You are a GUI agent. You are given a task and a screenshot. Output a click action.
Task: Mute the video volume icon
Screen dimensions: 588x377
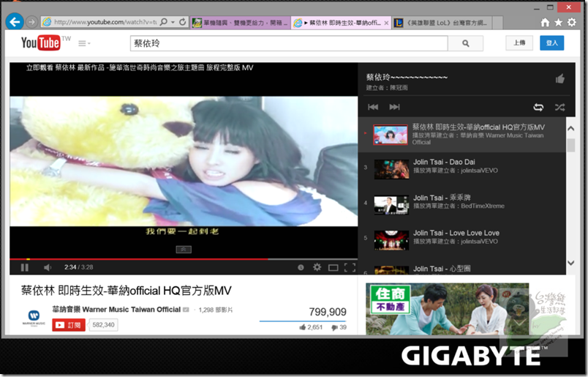click(x=48, y=267)
